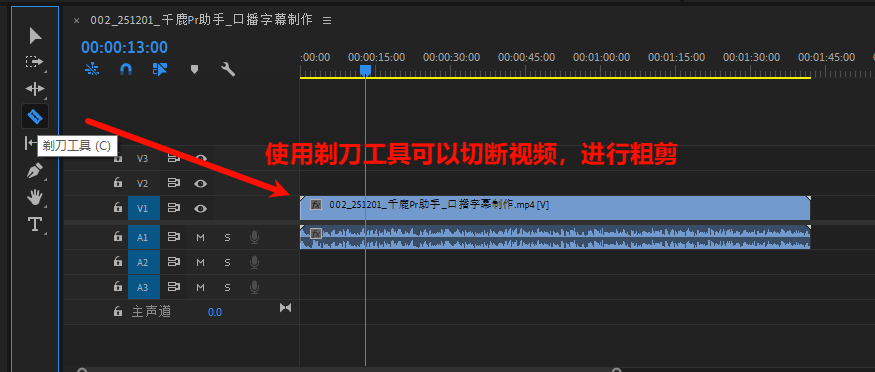Image resolution: width=875 pixels, height=372 pixels.
Task: Select the audio waveform clip on A1
Action: click(555, 237)
